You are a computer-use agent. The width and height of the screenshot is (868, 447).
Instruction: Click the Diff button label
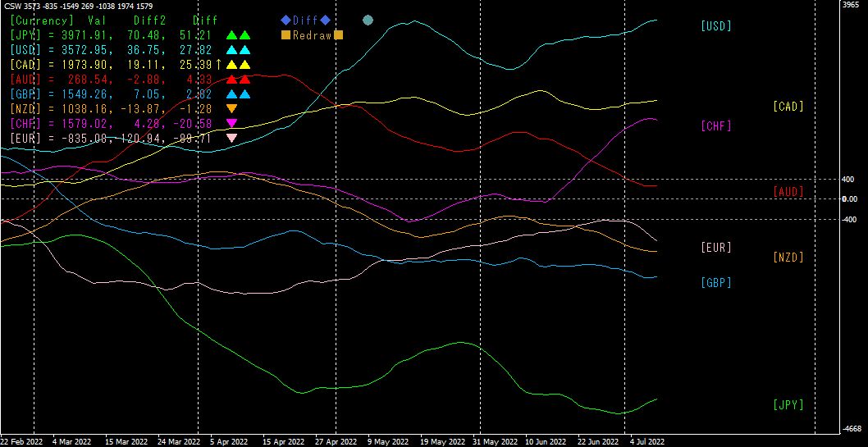pos(305,21)
